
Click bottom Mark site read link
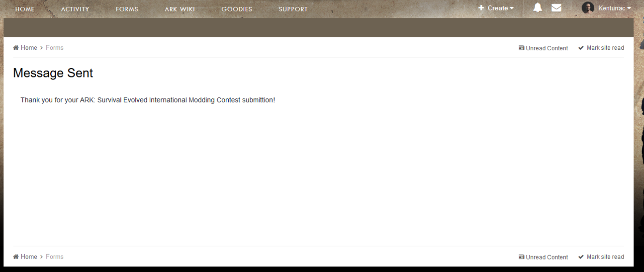pyautogui.click(x=601, y=257)
